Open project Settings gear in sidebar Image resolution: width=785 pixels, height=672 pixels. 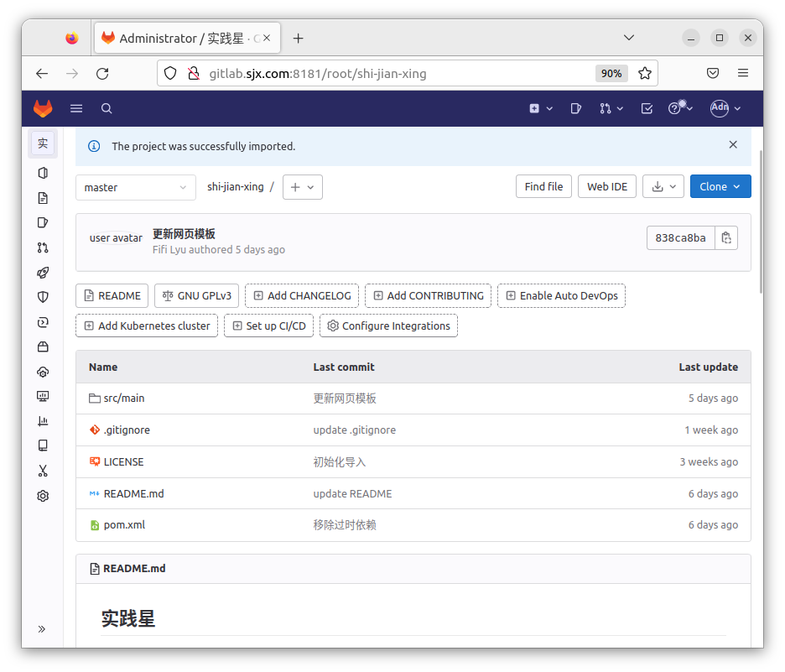coord(43,496)
